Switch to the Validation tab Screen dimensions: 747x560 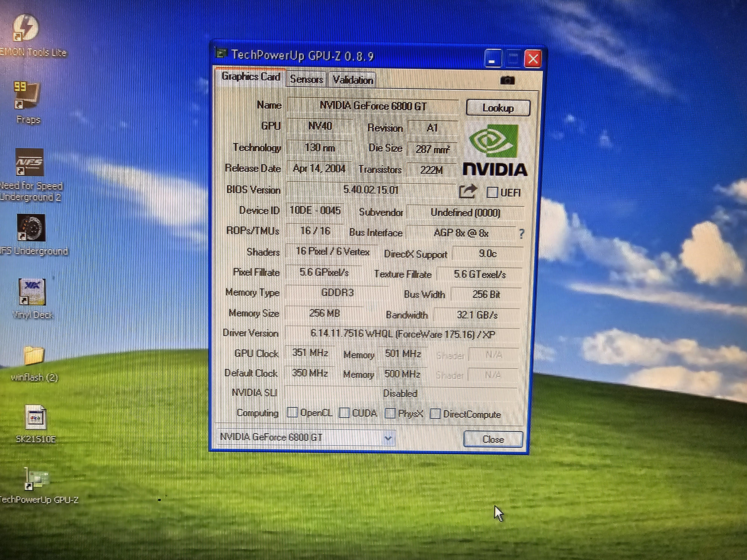(x=353, y=80)
